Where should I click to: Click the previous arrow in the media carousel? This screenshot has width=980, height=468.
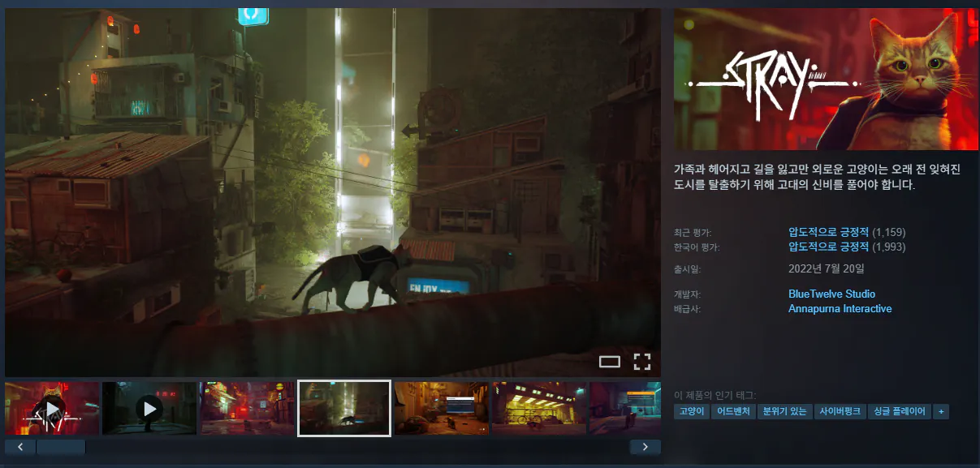(x=19, y=446)
